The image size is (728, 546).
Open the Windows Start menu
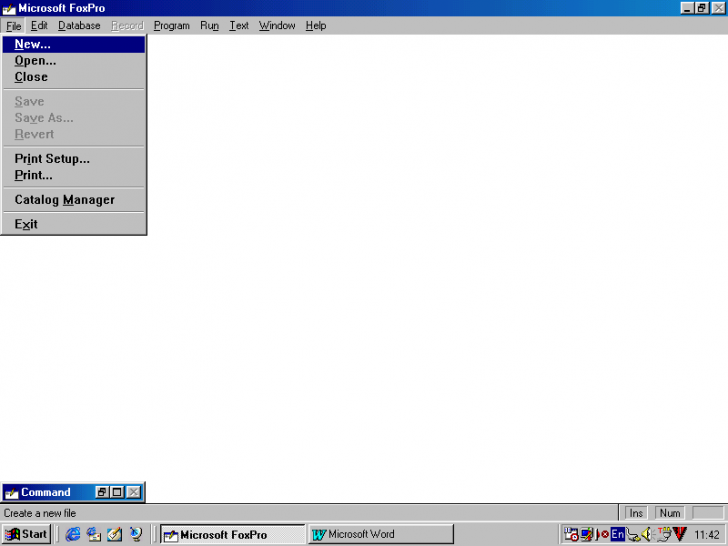(x=27, y=535)
